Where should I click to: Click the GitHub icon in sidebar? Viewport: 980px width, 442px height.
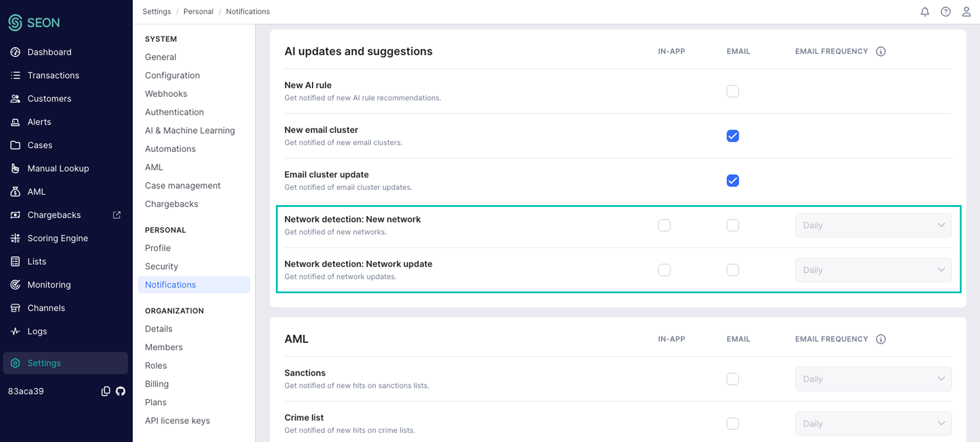tap(121, 391)
